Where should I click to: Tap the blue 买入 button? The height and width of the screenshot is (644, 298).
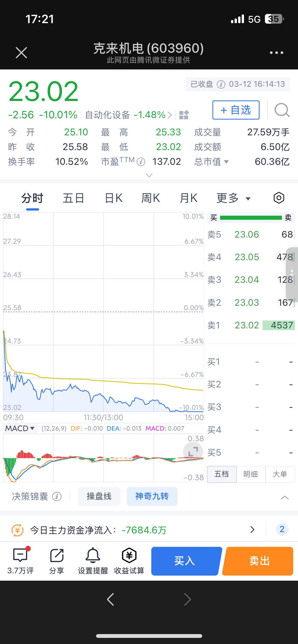(186, 561)
